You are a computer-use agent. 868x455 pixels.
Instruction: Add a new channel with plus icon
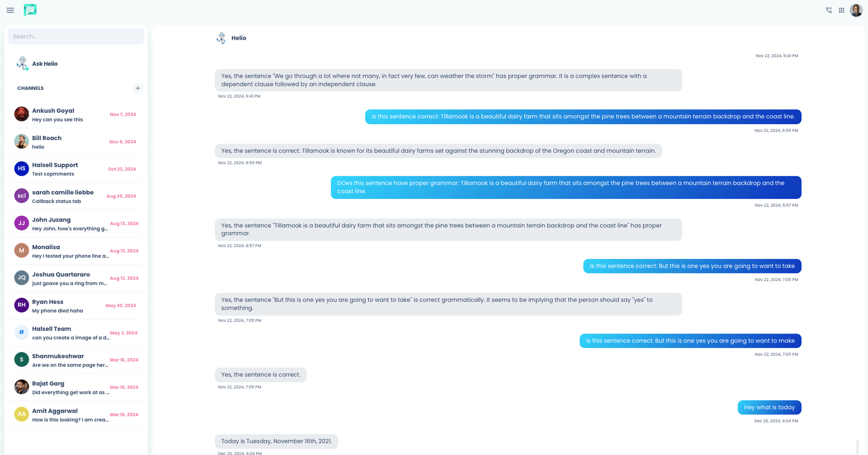click(138, 88)
